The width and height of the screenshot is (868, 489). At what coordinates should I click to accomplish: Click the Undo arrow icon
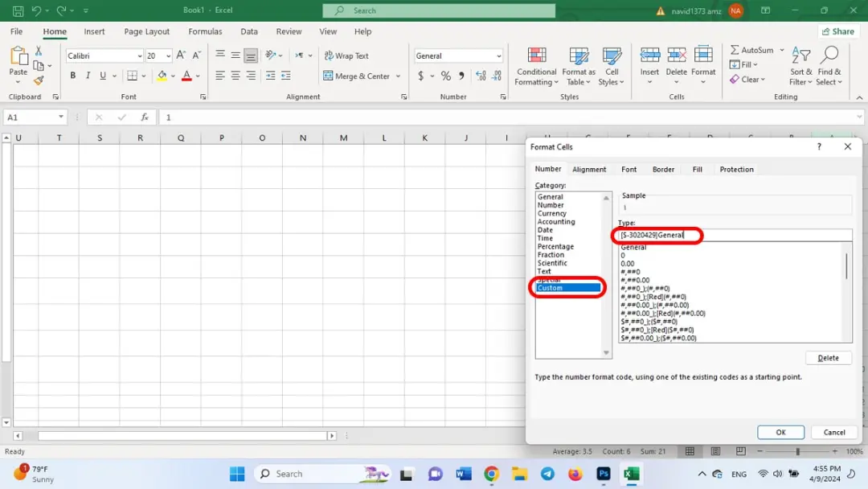36,10
